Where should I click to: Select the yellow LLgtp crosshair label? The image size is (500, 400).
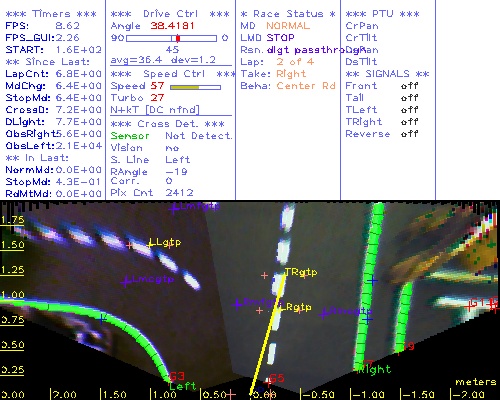pyautogui.click(x=165, y=242)
